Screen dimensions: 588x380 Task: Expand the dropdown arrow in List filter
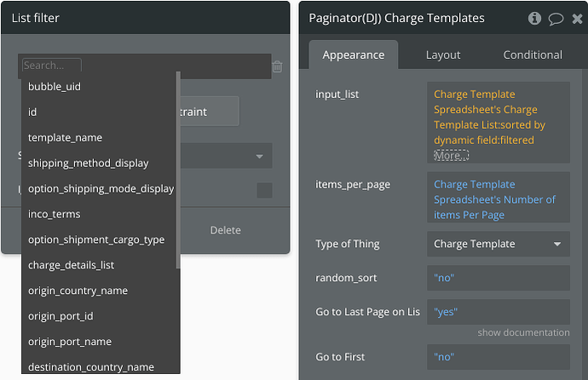(259, 157)
